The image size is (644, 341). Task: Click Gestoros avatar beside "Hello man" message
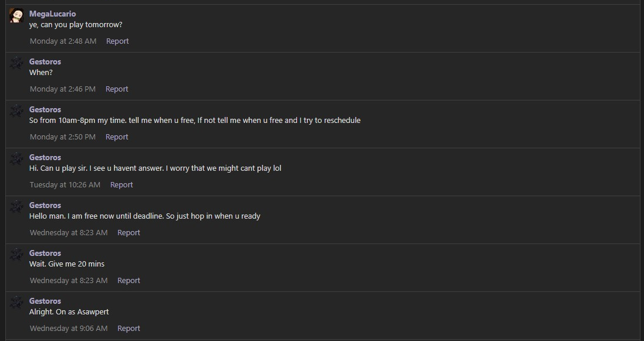click(17, 207)
